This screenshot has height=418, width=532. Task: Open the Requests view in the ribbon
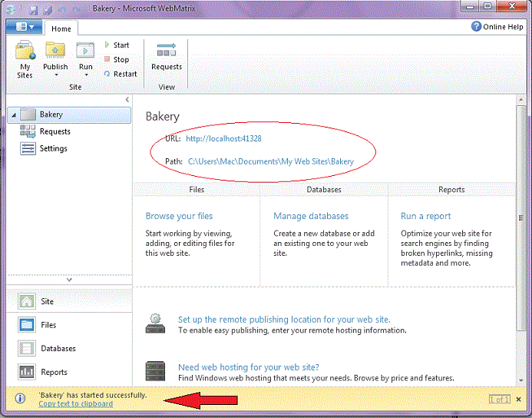point(167,56)
